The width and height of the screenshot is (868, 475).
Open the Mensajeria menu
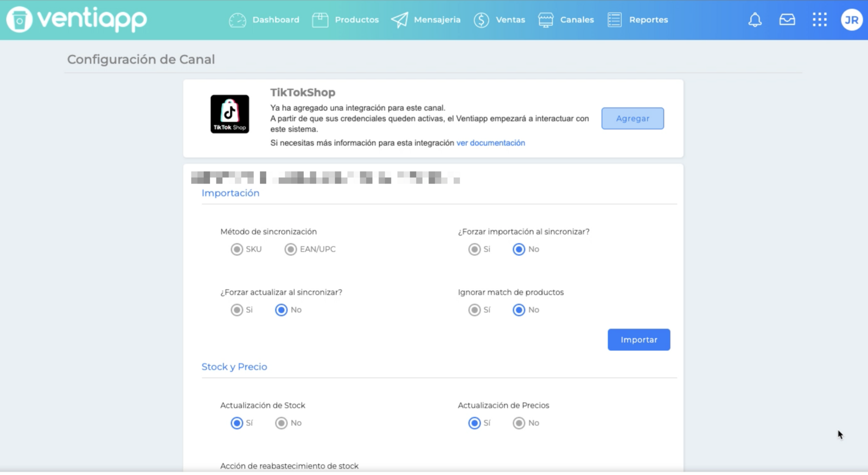[437, 20]
